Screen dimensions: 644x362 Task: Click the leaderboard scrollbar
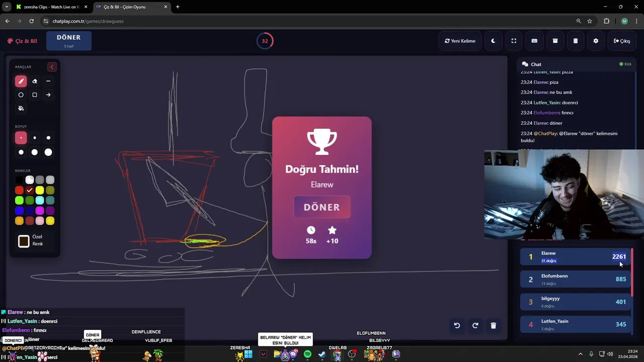point(632,271)
